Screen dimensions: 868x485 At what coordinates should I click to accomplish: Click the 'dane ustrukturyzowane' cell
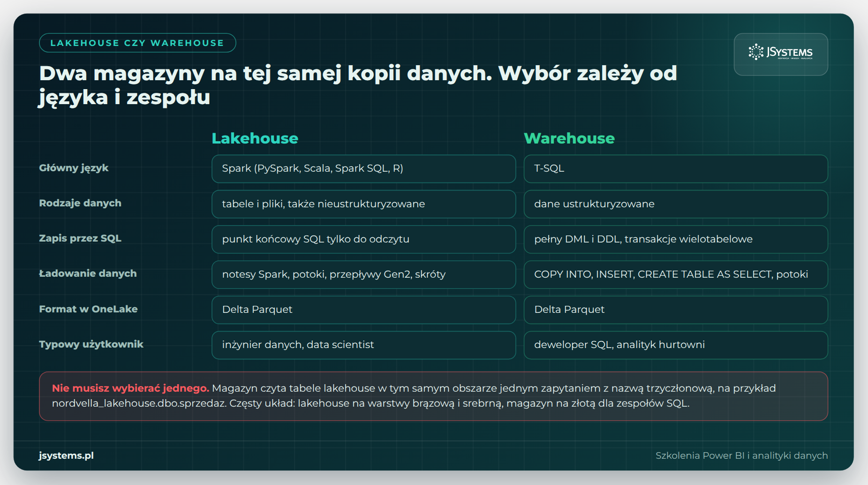pyautogui.click(x=676, y=204)
